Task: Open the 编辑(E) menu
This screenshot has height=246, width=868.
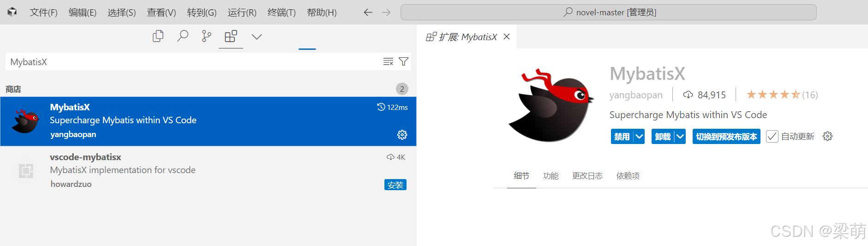Action: coord(83,12)
